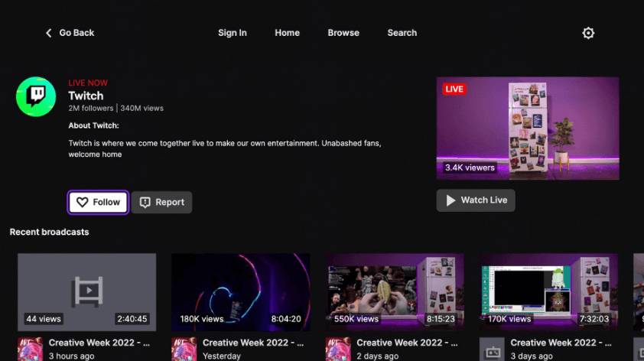Image resolution: width=644 pixels, height=361 pixels.
Task: Click the placeholder icon under the 170K views video
Action: 492,349
